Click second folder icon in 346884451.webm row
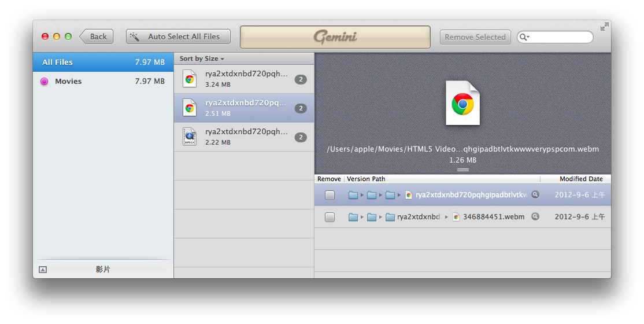Screen dimensions: 644x324 pyautogui.click(x=372, y=217)
